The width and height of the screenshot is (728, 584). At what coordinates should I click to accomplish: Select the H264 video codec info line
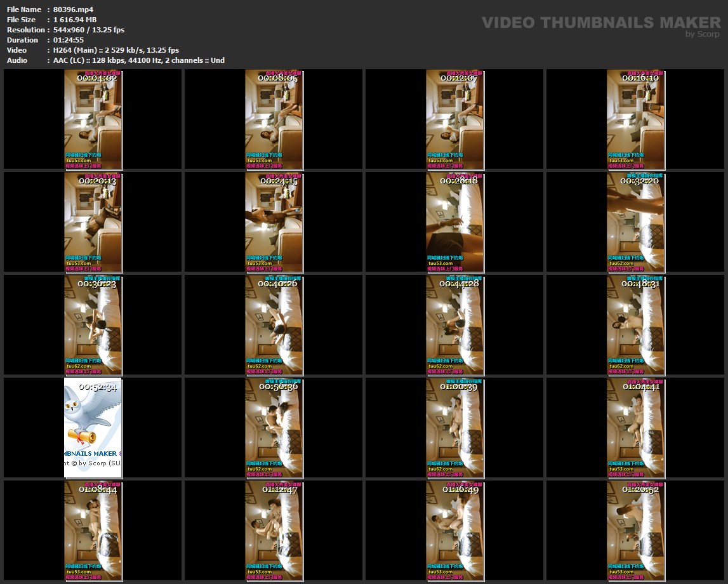coord(116,50)
